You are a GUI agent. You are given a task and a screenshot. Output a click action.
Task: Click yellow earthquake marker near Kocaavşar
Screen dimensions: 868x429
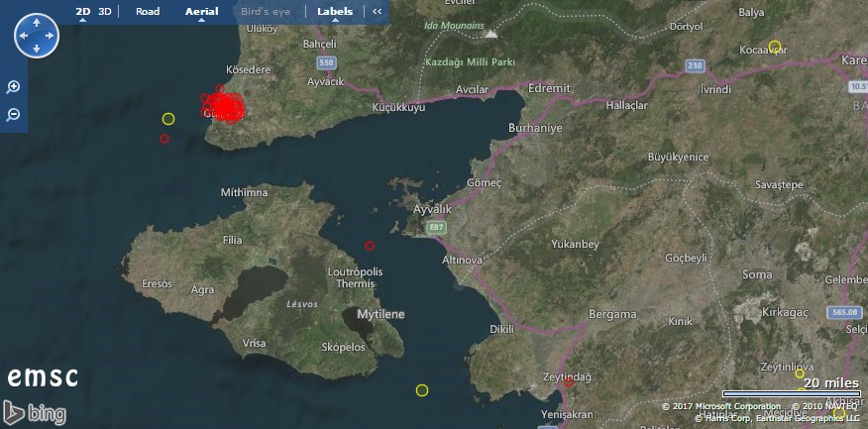point(775,47)
